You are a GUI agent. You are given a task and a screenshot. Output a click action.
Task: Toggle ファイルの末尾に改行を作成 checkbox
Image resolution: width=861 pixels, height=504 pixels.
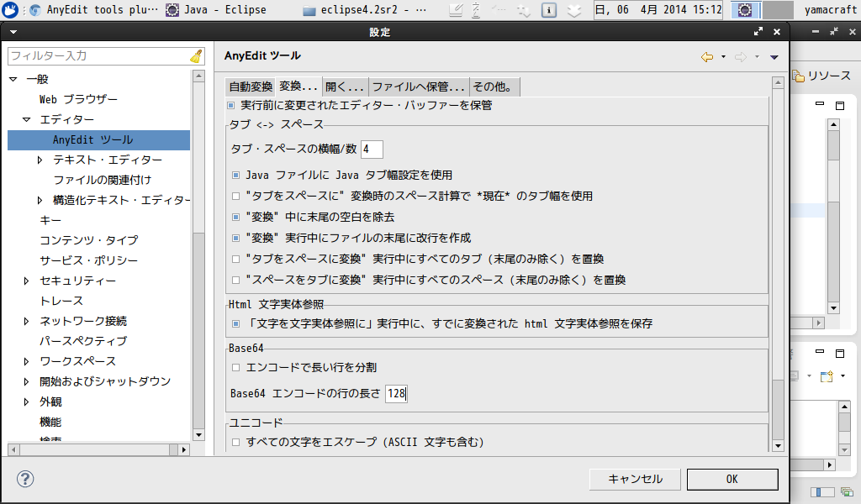235,238
